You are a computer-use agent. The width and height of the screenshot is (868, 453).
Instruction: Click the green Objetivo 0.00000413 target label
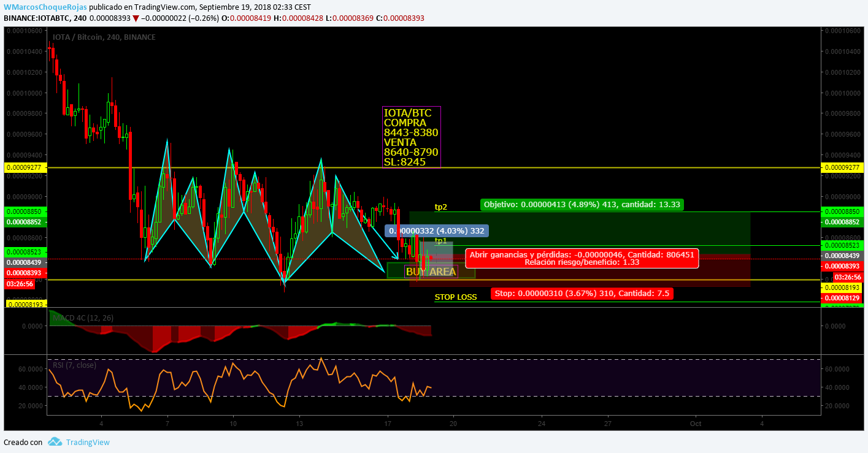point(582,204)
